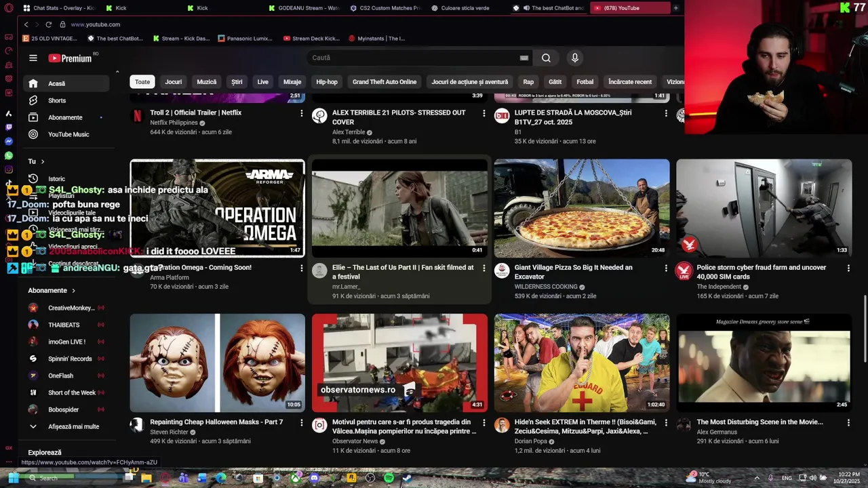Select the Știri filter chip
Screen dimensions: 868x488
[237, 82]
